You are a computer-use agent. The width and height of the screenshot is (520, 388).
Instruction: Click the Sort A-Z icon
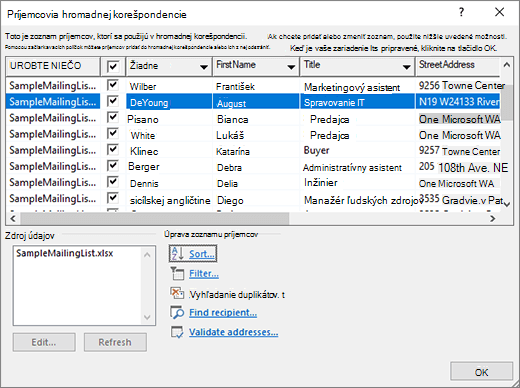pyautogui.click(x=177, y=254)
